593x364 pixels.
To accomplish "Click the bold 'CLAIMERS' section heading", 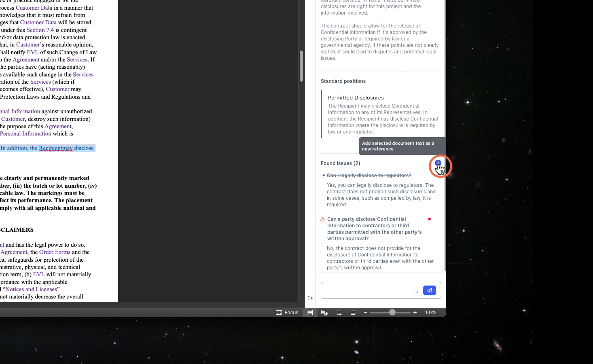I will [x=17, y=230].
